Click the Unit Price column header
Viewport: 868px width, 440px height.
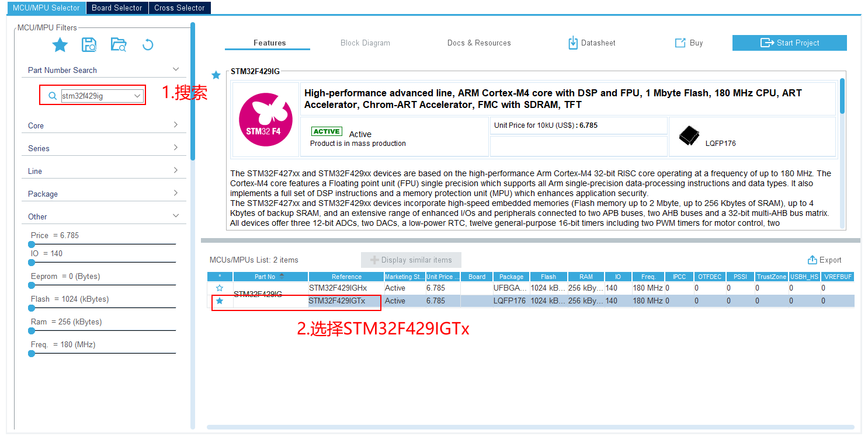(443, 277)
